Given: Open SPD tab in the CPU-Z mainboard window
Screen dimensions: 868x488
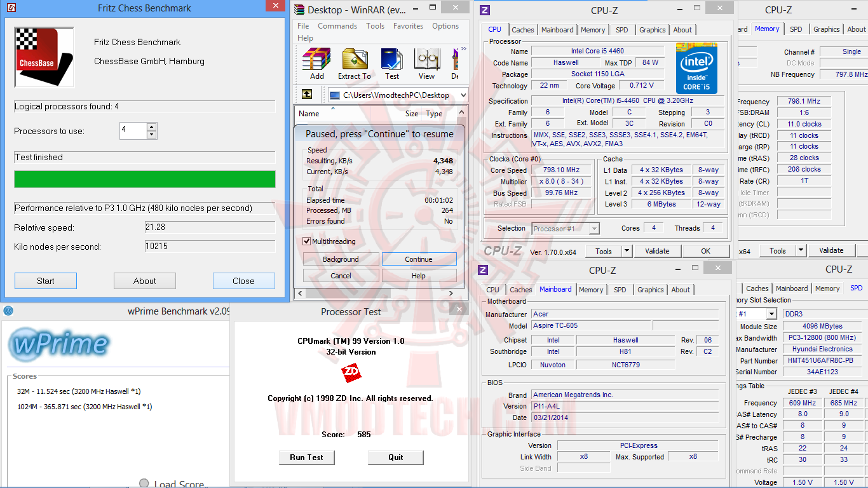Looking at the screenshot, I should (620, 290).
